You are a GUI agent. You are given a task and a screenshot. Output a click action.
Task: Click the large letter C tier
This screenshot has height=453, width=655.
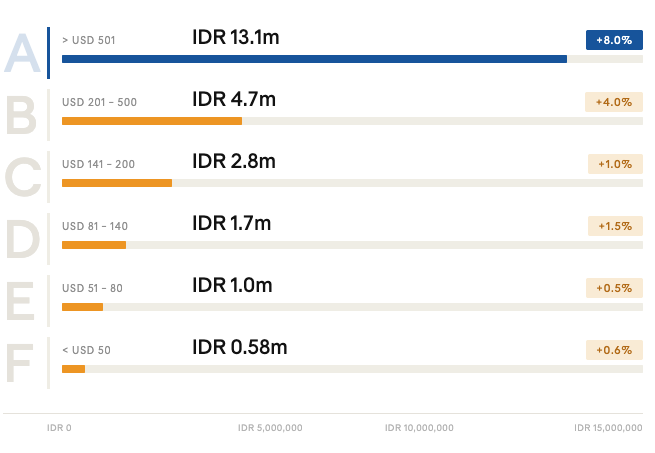coord(22,177)
